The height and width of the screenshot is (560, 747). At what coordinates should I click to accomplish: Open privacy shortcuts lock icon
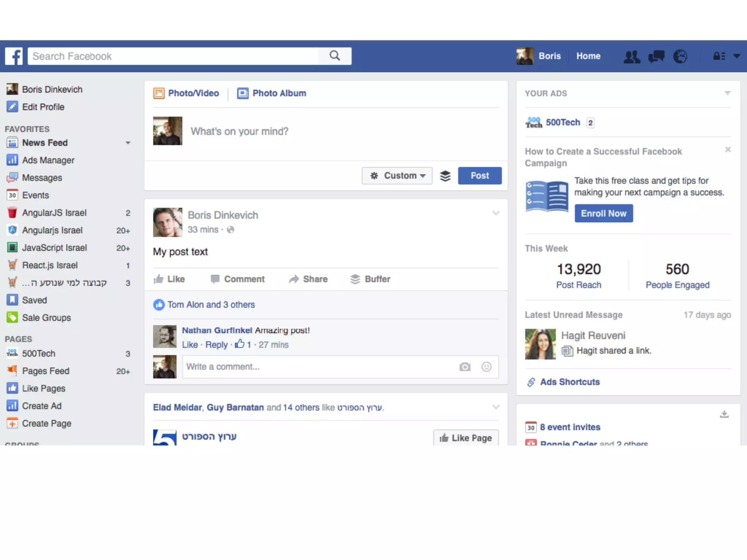[x=719, y=56]
